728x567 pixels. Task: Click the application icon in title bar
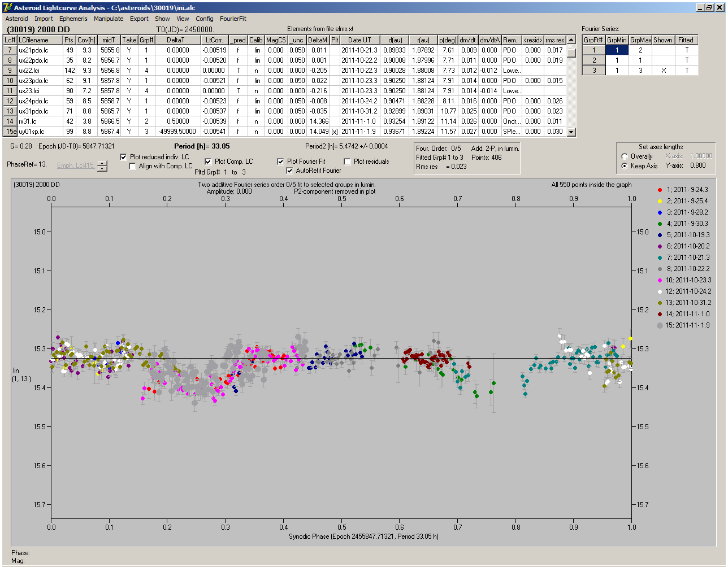7,7
